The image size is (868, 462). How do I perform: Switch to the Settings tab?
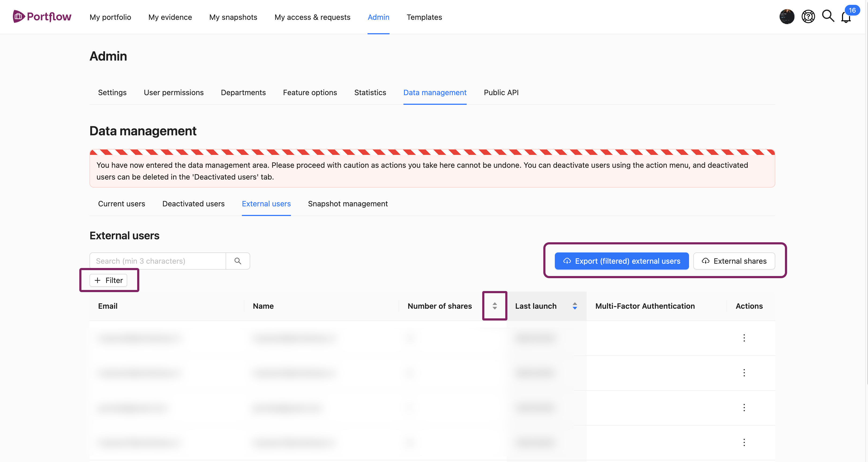[x=112, y=93]
